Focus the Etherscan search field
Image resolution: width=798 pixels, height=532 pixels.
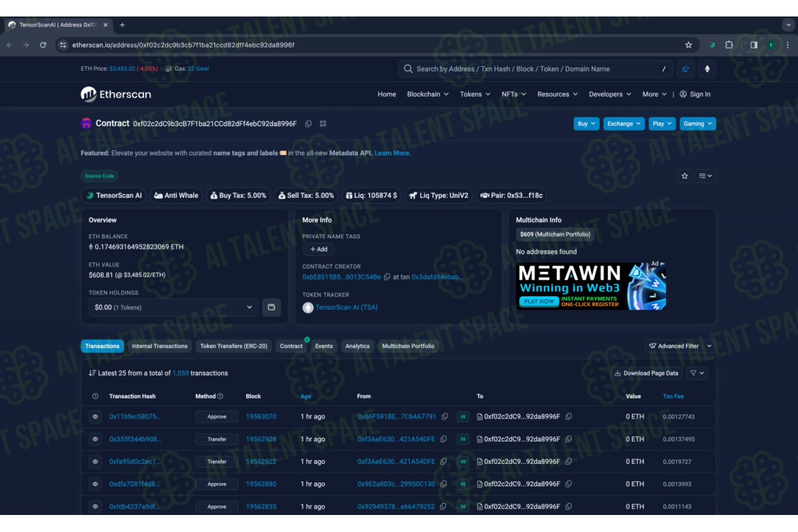tap(535, 69)
